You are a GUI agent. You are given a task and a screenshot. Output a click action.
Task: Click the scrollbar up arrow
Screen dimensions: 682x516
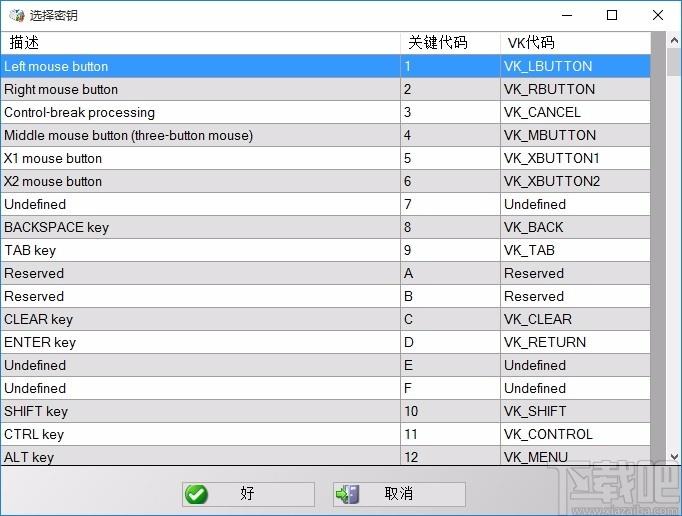point(674,41)
